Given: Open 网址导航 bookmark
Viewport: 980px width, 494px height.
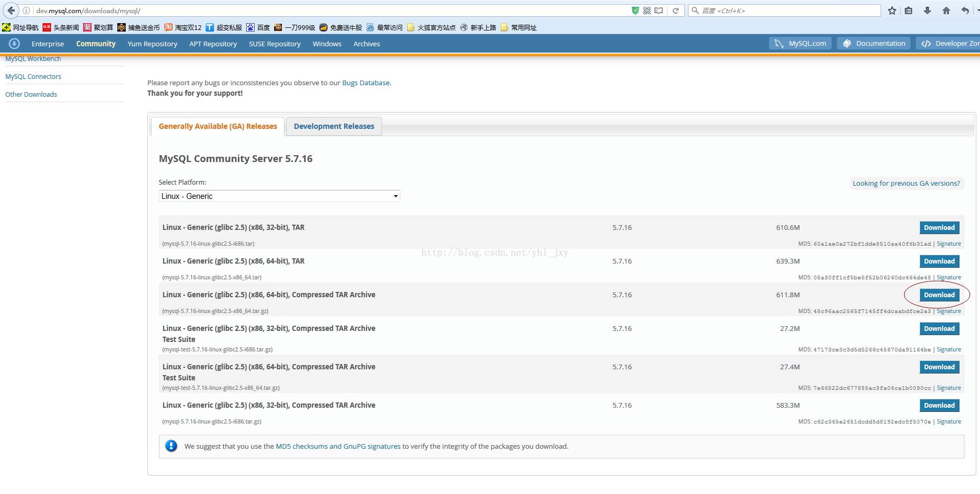Looking at the screenshot, I should pos(21,27).
